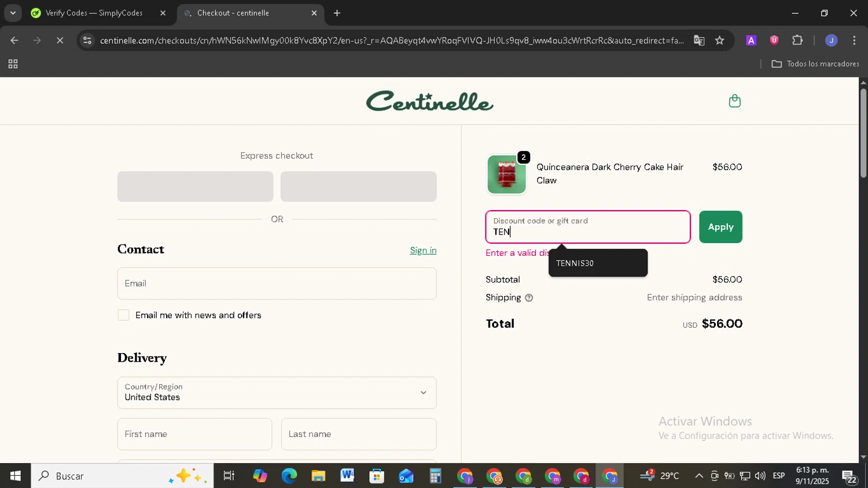Stop page loading with X button

(x=60, y=41)
